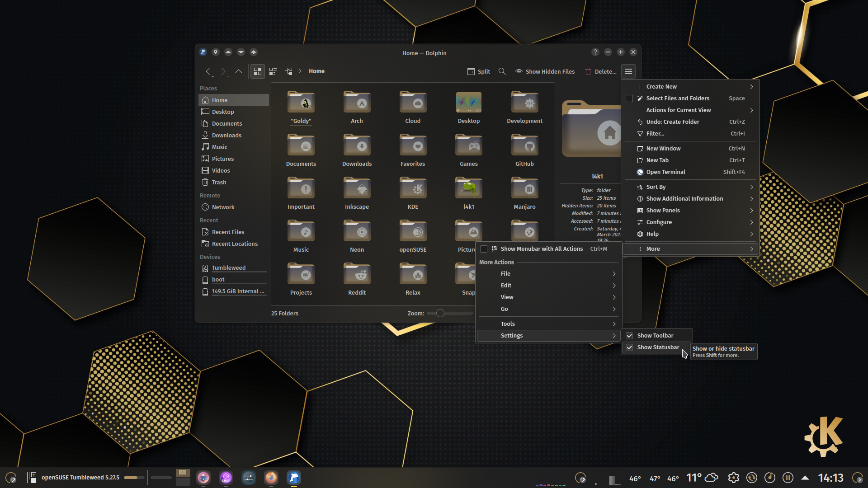
Task: Open Dolphin from the taskbar
Action: pyautogui.click(x=294, y=478)
